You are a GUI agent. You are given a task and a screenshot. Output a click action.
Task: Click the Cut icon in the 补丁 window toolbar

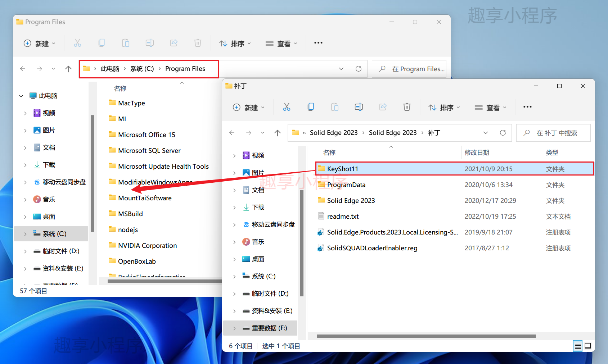(287, 107)
